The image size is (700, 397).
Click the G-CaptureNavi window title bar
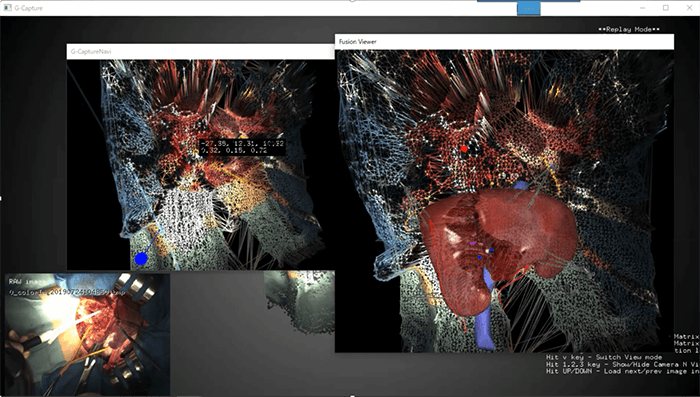pos(200,51)
